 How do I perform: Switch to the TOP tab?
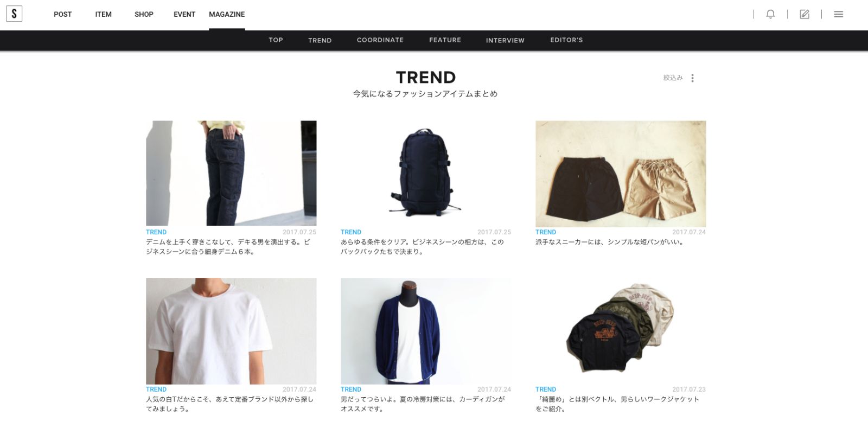[x=276, y=40]
